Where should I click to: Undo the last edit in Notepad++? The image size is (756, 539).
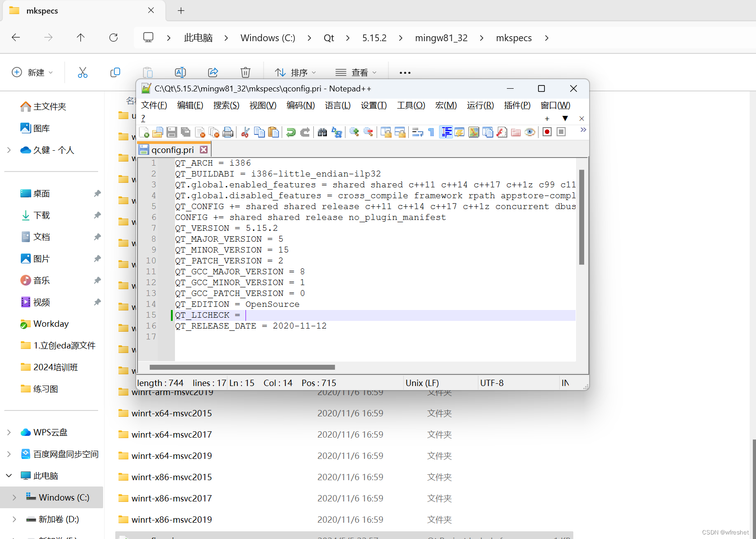click(x=290, y=132)
